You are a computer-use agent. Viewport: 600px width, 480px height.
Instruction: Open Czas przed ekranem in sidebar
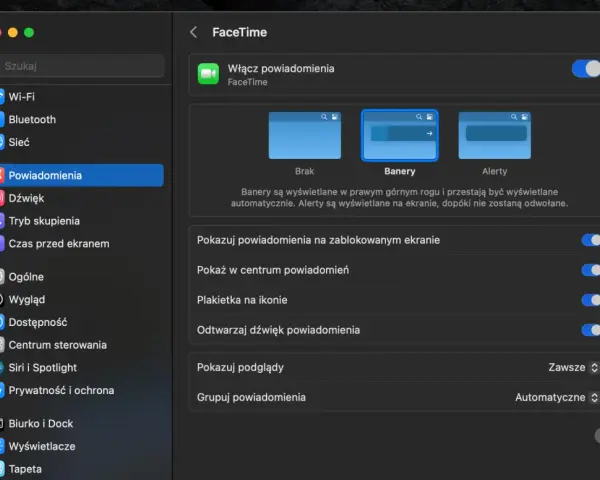[x=82, y=243]
